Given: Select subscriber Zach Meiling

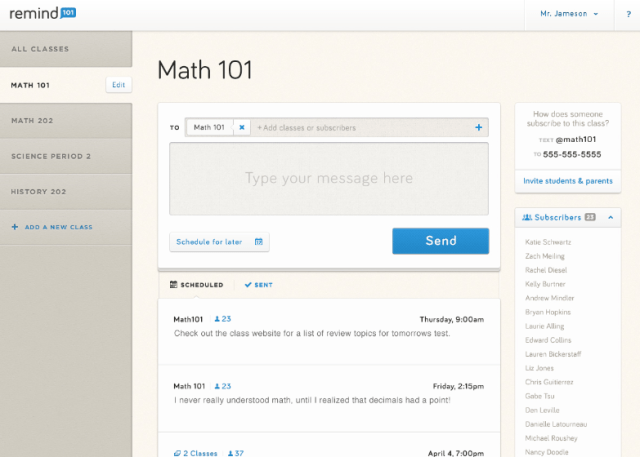Looking at the screenshot, I should tap(544, 256).
